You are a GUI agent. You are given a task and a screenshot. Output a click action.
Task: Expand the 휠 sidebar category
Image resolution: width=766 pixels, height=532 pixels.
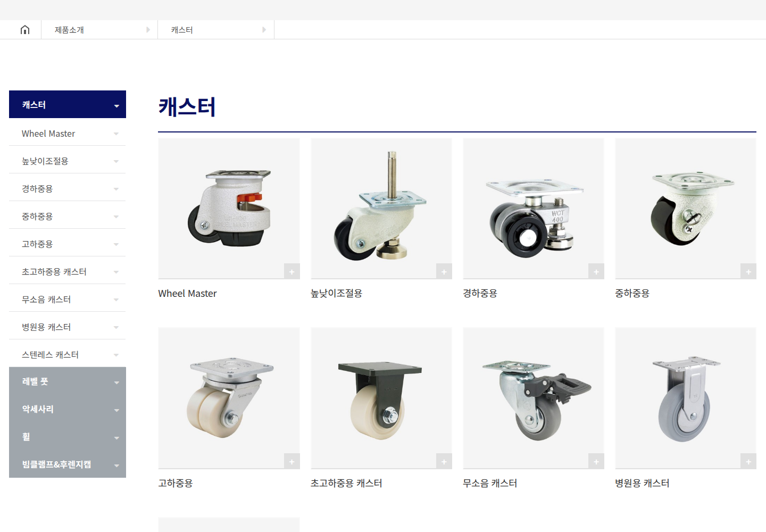click(68, 436)
